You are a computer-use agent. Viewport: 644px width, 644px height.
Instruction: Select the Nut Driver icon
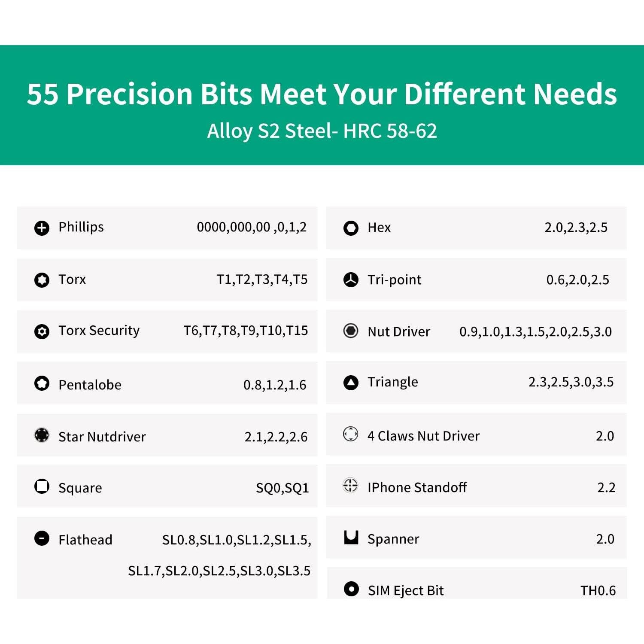click(351, 331)
